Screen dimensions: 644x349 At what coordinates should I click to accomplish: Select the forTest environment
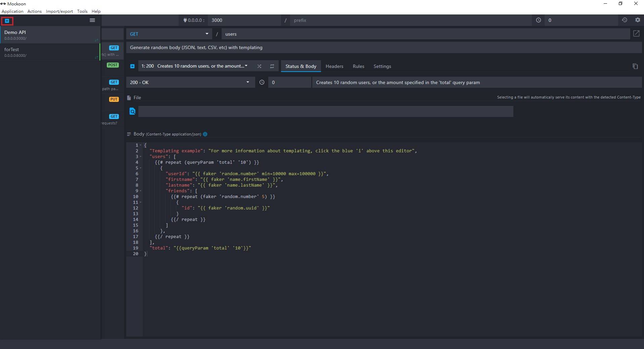(x=50, y=52)
